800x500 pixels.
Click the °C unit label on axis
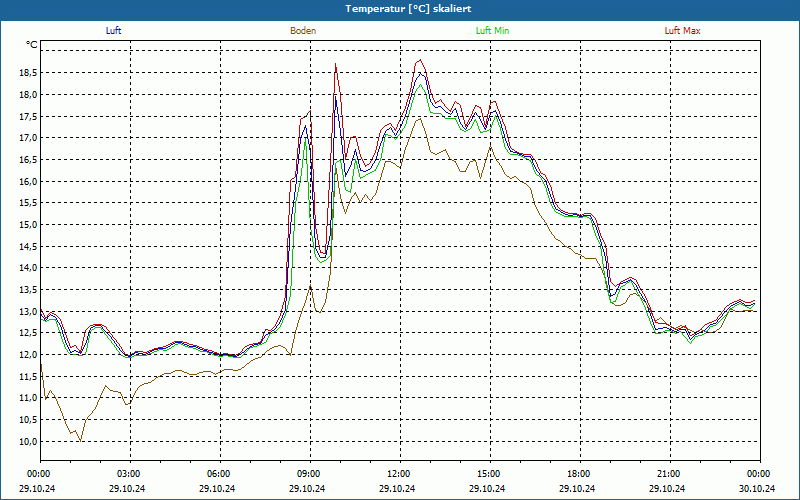coord(32,45)
